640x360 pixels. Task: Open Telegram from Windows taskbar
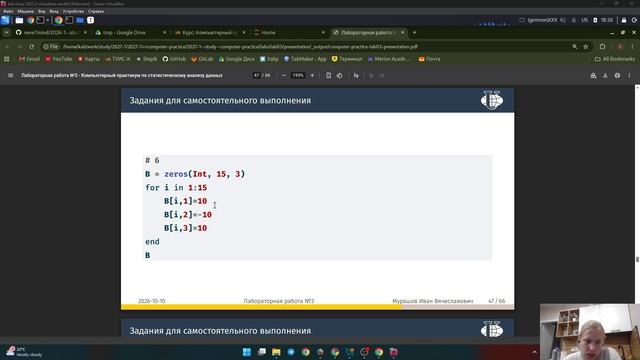(291, 352)
